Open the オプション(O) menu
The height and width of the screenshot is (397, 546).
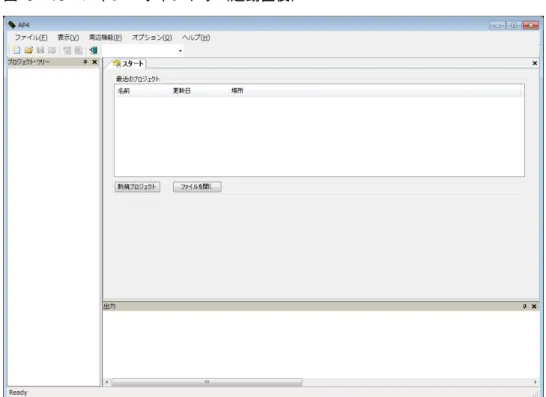point(152,38)
